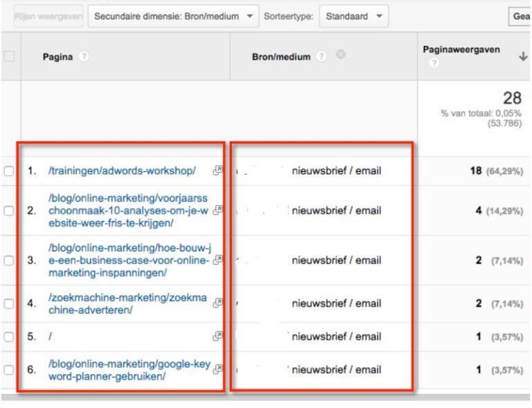This screenshot has height=408, width=532.
Task: Click external link icon for homepage row 5
Action: click(218, 336)
